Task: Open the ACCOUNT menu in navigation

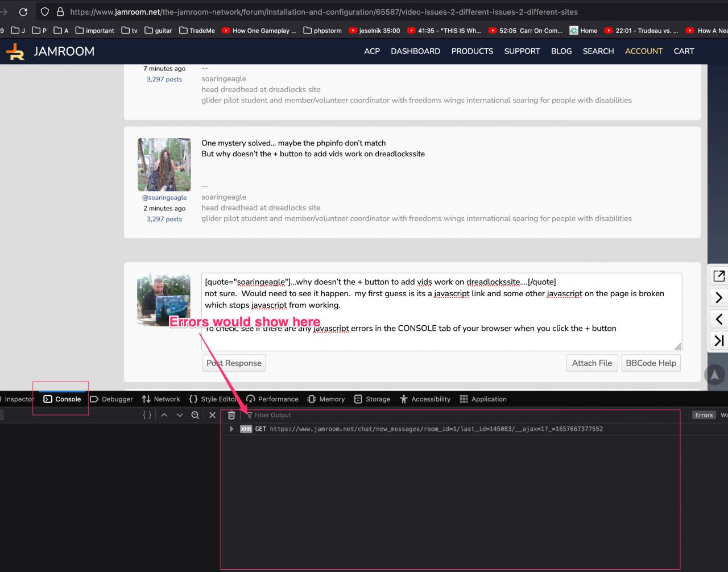Action: [643, 51]
